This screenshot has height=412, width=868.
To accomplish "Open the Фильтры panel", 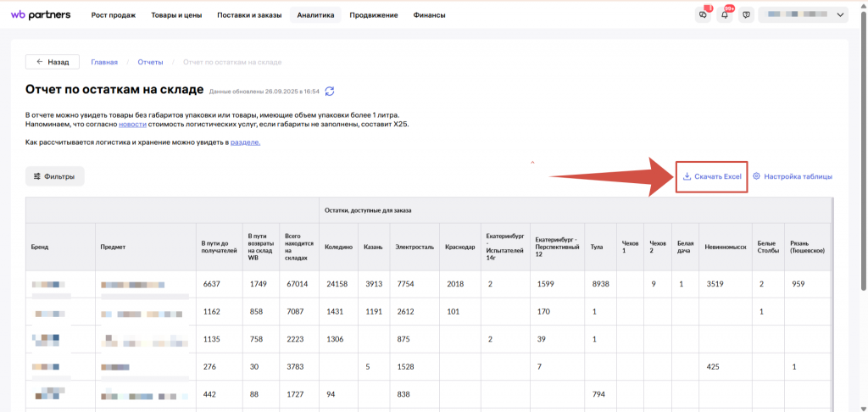I will [x=54, y=176].
